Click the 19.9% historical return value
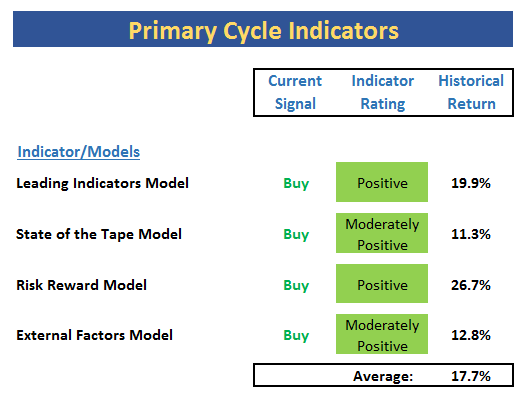528x399 pixels. click(471, 183)
